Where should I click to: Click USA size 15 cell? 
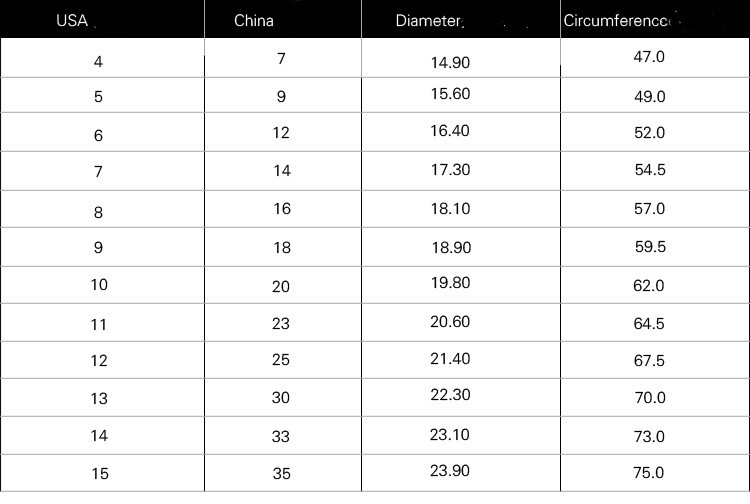[x=98, y=473]
